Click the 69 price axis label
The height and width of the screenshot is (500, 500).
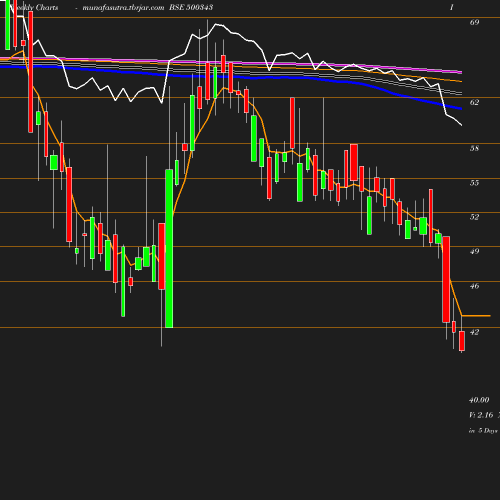474,22
